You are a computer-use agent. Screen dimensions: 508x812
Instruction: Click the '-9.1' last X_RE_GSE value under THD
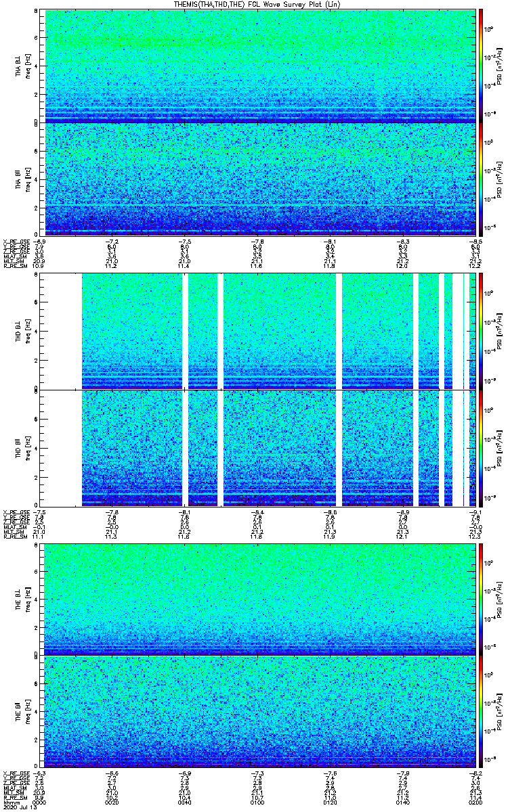[x=475, y=512]
